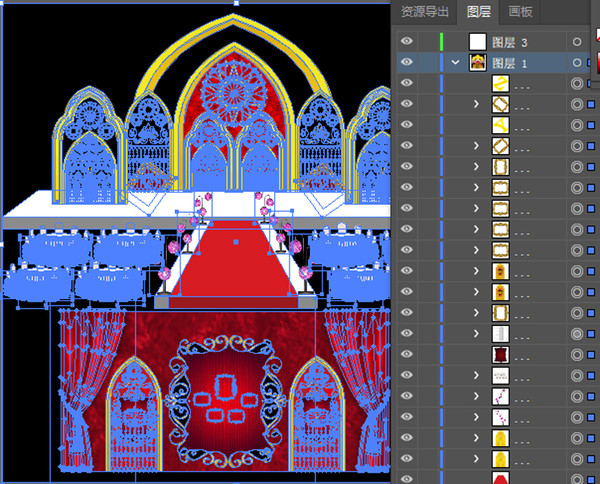600x484 pixels.
Task: Toggle visibility of 图层 1
Action: click(x=407, y=62)
